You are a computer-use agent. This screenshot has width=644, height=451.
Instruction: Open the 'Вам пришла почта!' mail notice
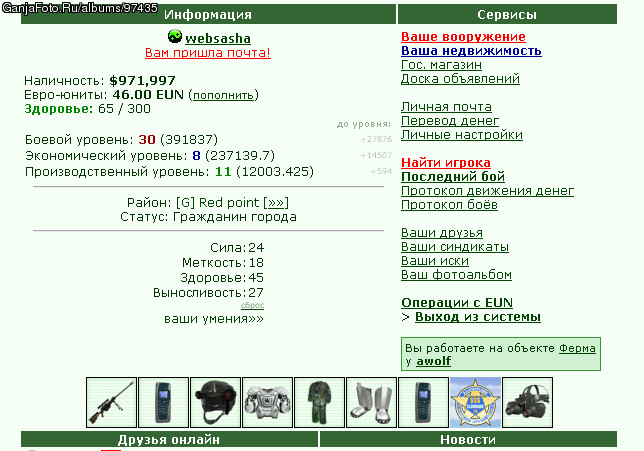coord(208,53)
